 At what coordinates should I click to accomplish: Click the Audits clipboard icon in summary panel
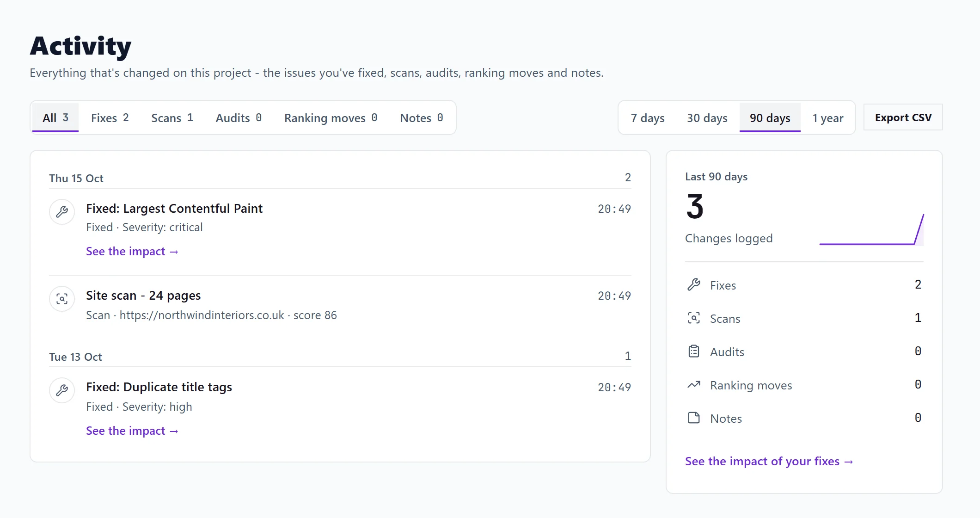(x=694, y=351)
